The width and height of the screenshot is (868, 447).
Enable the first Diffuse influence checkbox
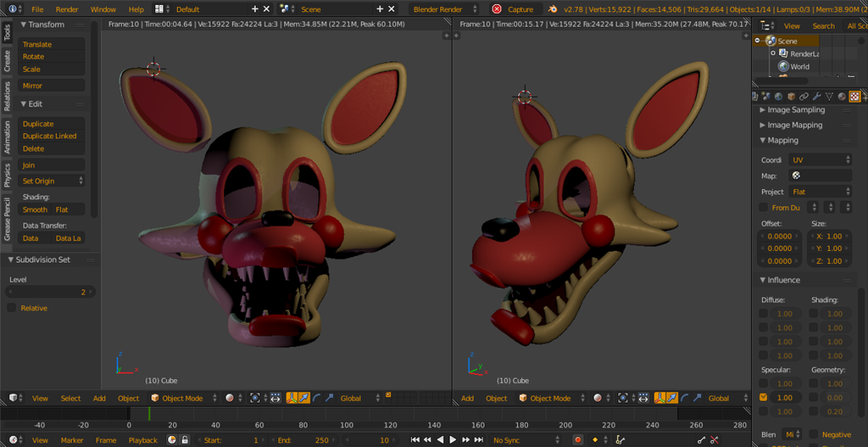[x=764, y=314]
